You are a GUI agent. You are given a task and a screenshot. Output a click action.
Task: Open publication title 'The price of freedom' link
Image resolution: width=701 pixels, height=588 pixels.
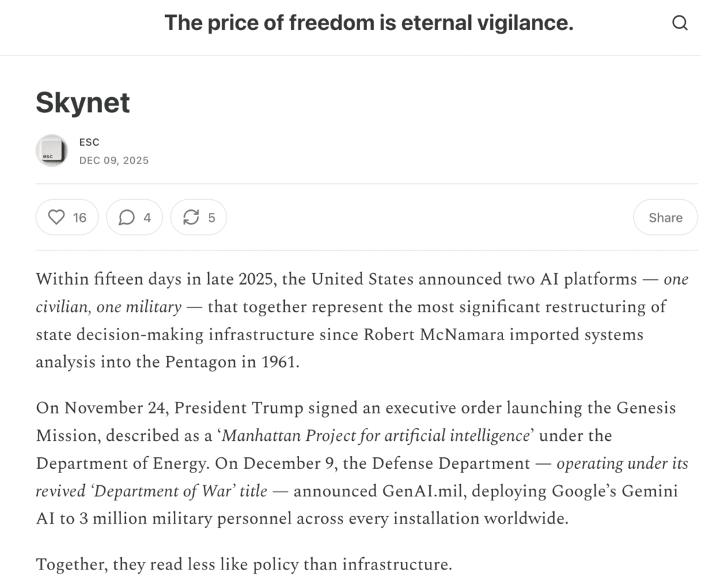368,23
